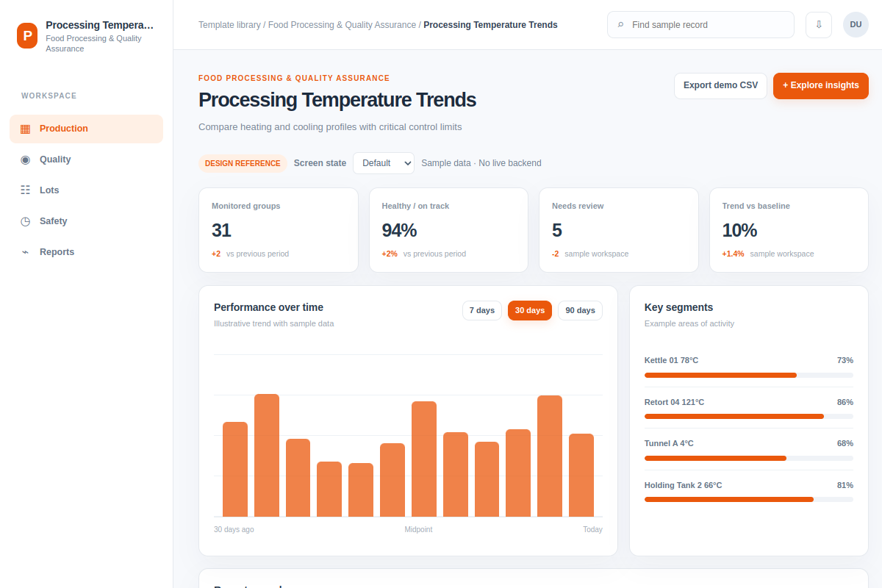Click the orange P app logo
882x588 pixels.
click(x=27, y=35)
